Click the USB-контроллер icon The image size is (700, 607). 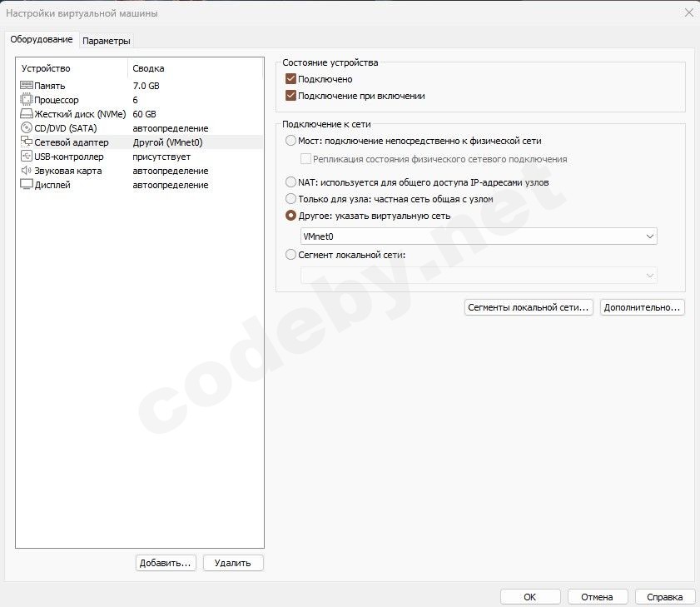pyautogui.click(x=27, y=156)
